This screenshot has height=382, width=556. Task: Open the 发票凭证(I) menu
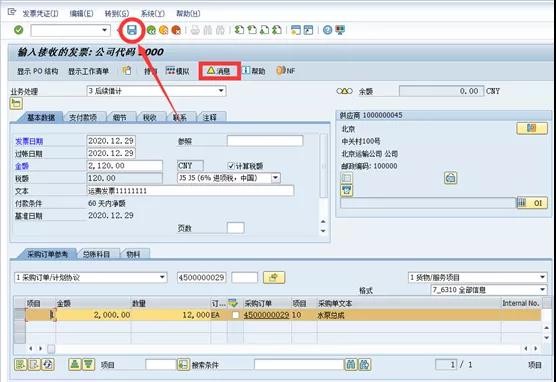(x=40, y=13)
